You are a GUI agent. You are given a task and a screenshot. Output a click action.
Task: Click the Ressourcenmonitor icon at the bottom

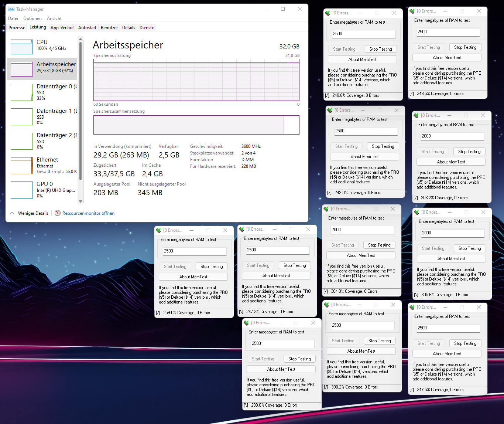click(58, 213)
